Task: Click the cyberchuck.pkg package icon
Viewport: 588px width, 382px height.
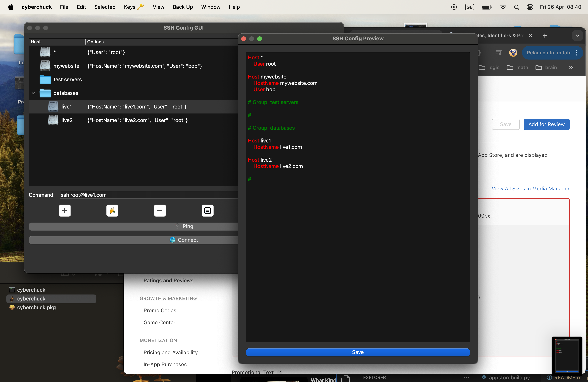Action: (x=12, y=307)
